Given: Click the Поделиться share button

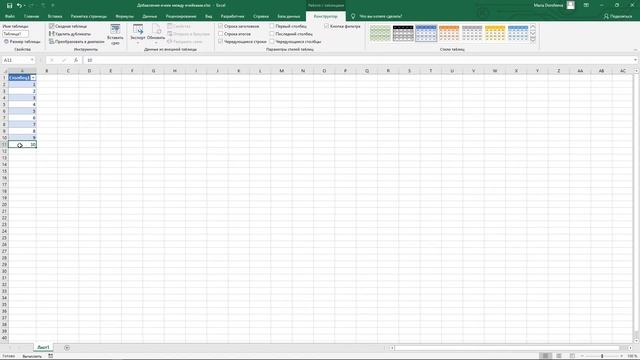Looking at the screenshot, I should [618, 16].
